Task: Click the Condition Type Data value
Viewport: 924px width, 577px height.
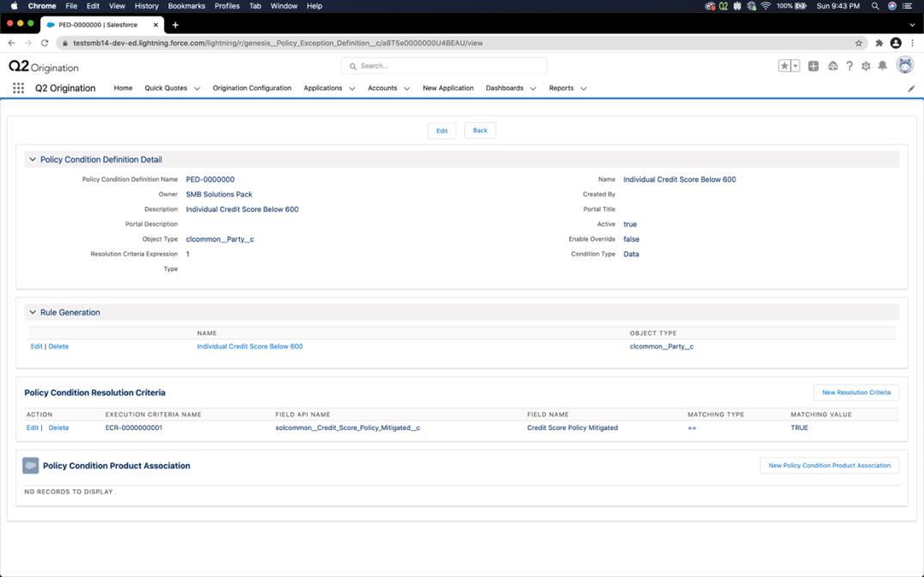Action: tap(631, 255)
